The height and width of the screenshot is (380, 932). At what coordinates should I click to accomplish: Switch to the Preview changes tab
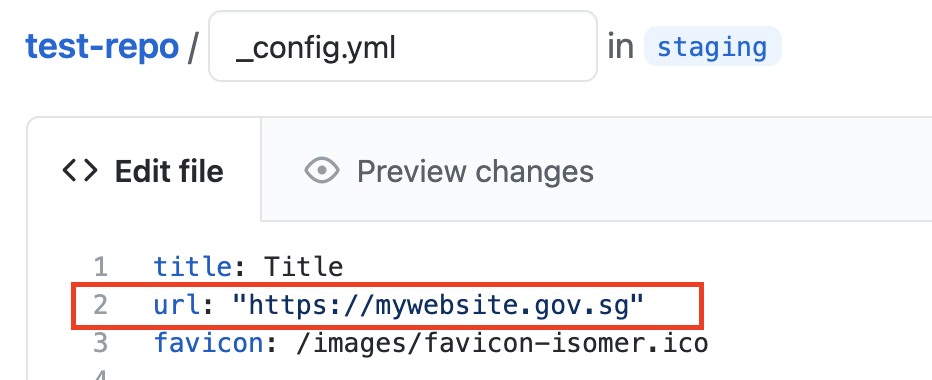(x=449, y=171)
